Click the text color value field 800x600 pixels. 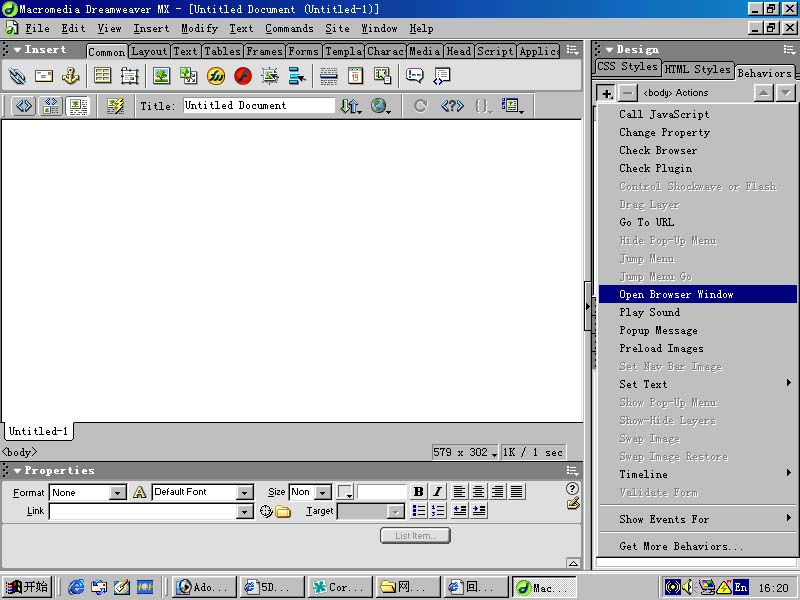coord(382,492)
